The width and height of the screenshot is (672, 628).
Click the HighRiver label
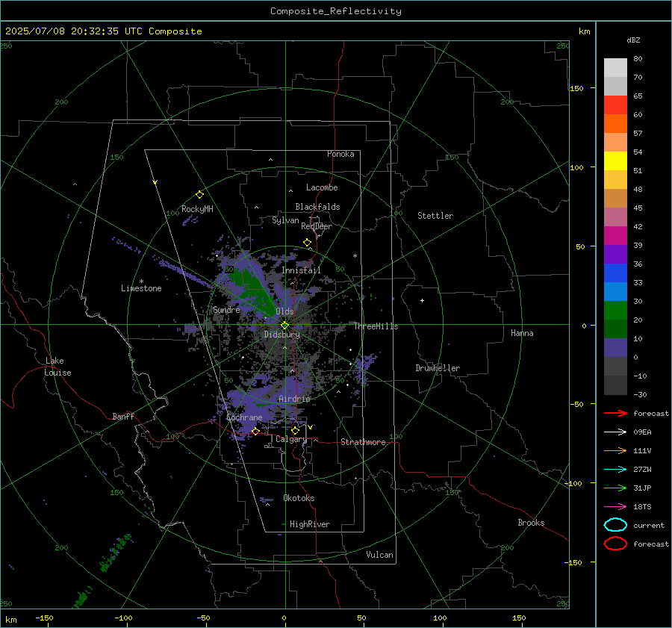(310, 524)
